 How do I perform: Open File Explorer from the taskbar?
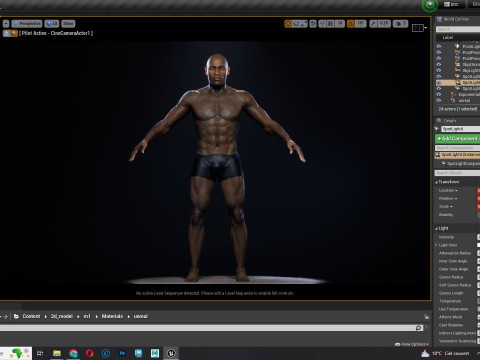57,353
